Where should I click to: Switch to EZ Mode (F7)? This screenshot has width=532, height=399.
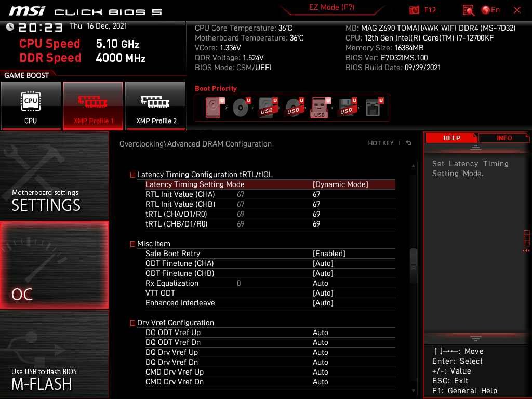331,7
